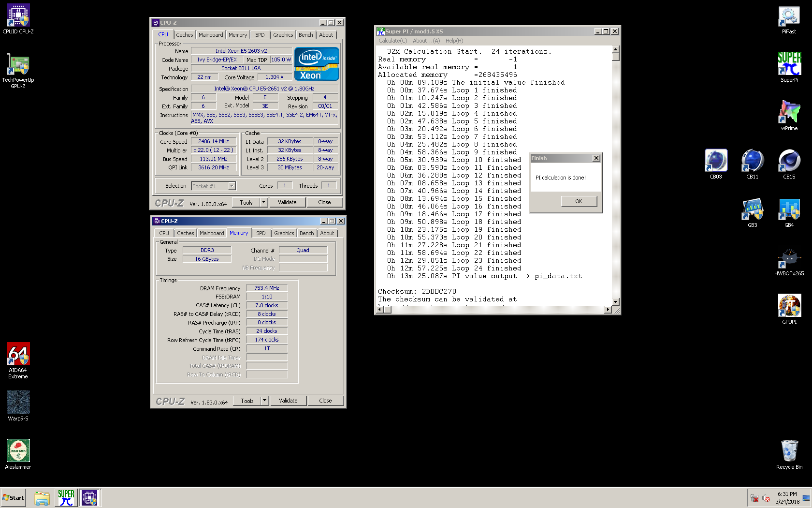The height and width of the screenshot is (508, 812).
Task: Launch the GPUPI desktop shortcut
Action: [789, 309]
